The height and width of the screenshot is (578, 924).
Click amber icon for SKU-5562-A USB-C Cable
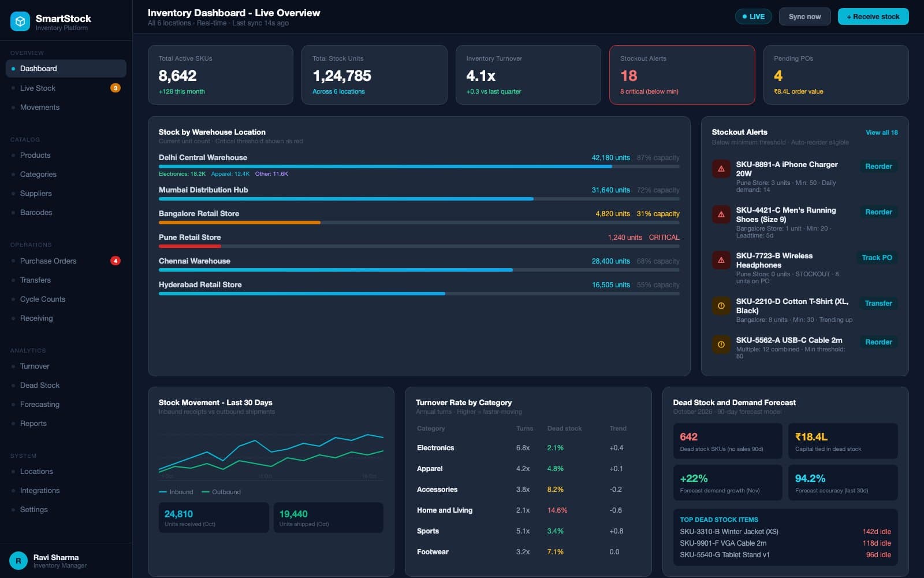[721, 344]
